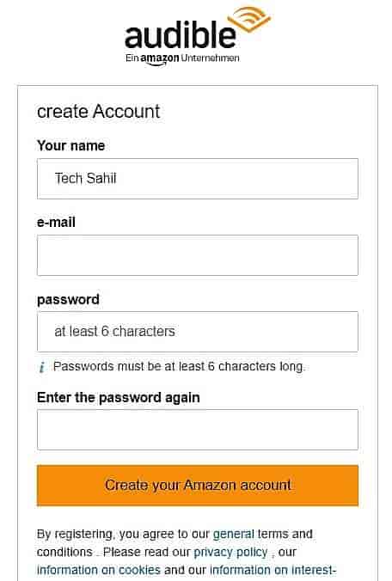Click the Passwords must be at least 6 characters hint

tap(180, 366)
